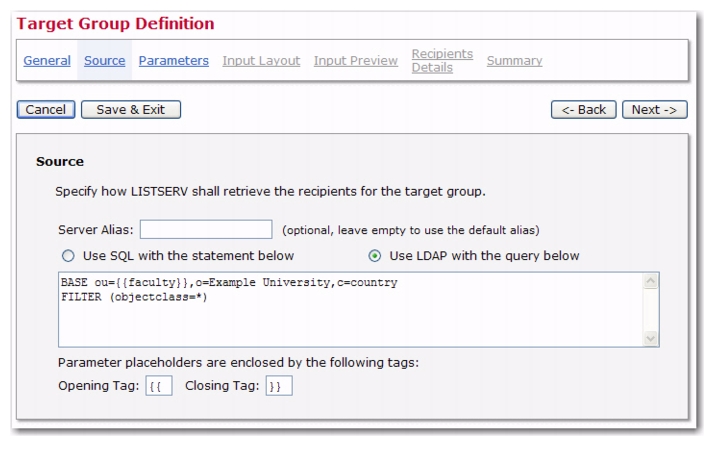Click the FILTER (objectclass=*) line

tap(134, 297)
